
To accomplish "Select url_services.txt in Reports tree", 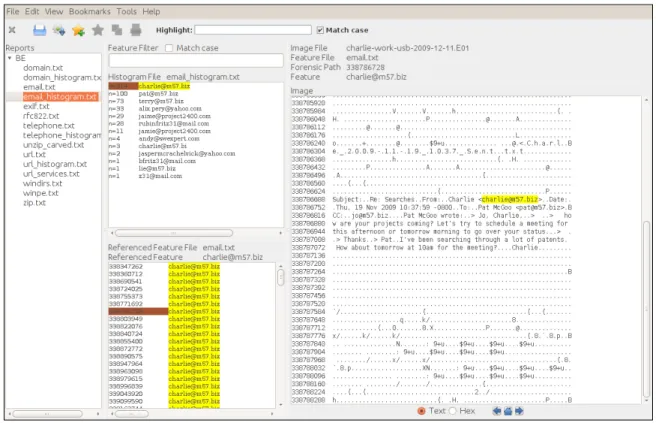I will click(x=51, y=174).
